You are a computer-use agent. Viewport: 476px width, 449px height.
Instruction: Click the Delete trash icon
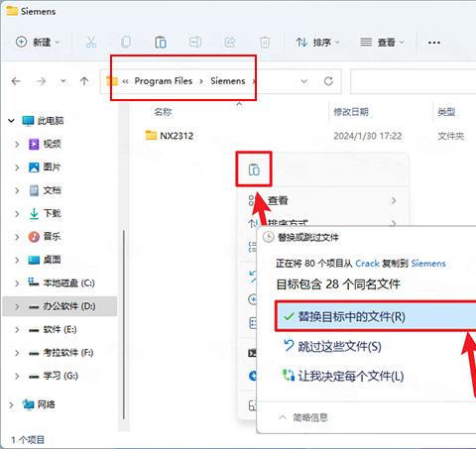click(265, 43)
